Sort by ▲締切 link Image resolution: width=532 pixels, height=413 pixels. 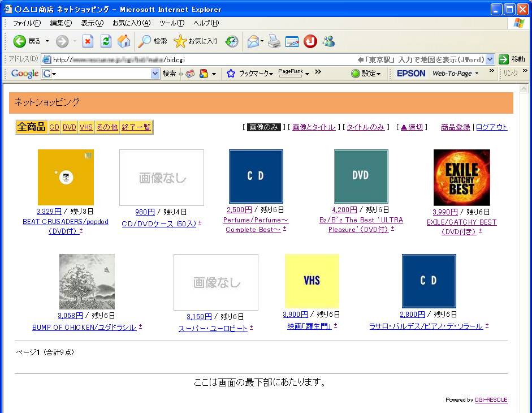tap(412, 127)
